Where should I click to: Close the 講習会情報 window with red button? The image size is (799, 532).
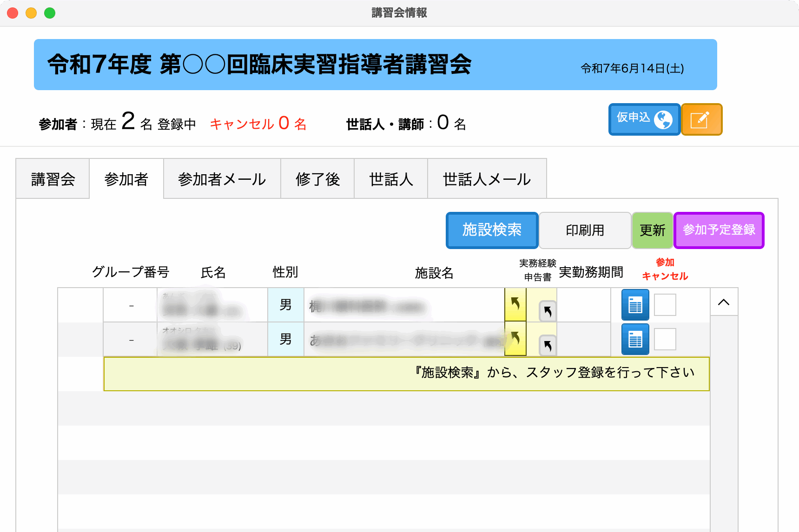coord(13,13)
